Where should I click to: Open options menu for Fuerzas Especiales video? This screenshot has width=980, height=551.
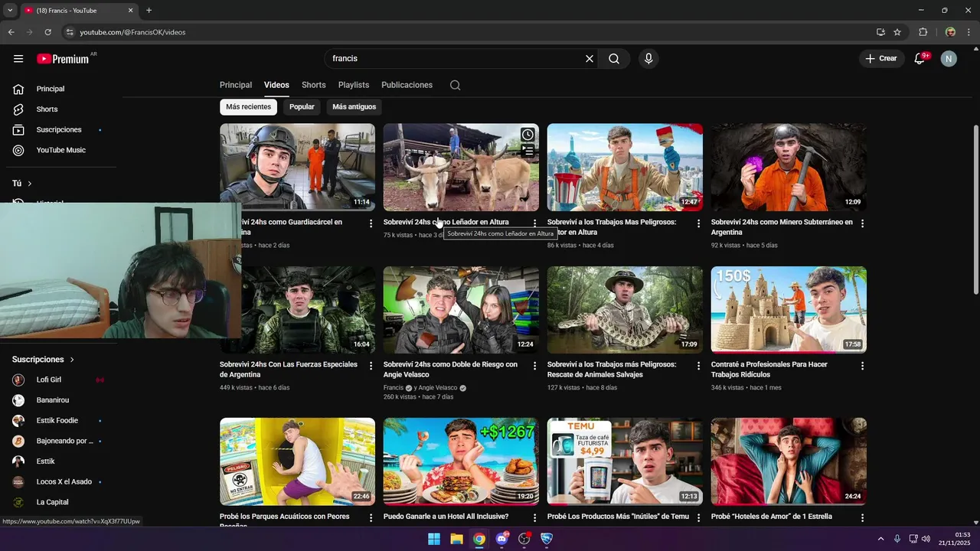click(371, 366)
